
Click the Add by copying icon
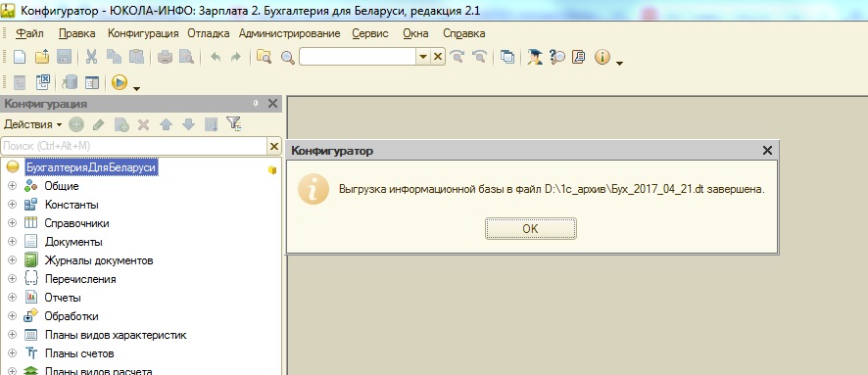(121, 125)
